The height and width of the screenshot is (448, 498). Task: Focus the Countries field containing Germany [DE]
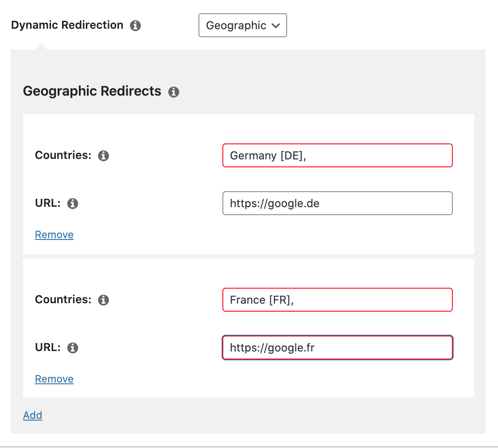coord(337,155)
